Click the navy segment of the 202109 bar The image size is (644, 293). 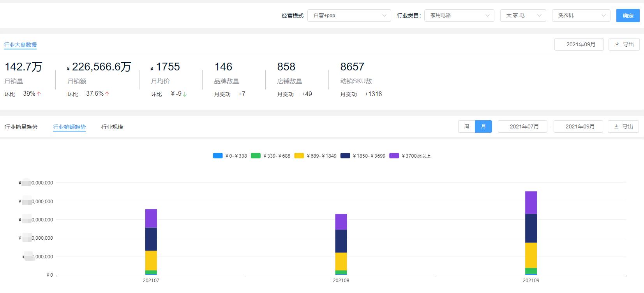coord(531,228)
